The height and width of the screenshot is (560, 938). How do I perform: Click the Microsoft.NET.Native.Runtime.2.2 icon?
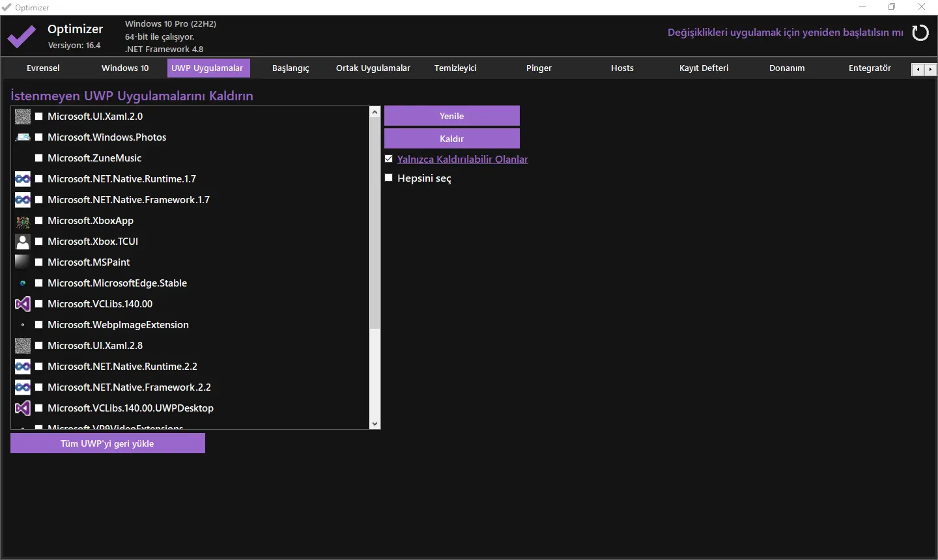click(x=23, y=367)
